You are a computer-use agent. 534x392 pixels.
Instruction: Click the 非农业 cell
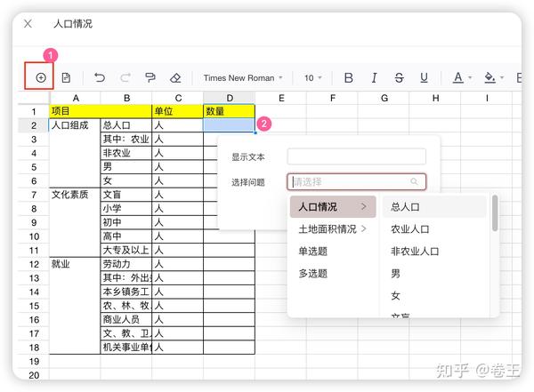click(x=126, y=153)
